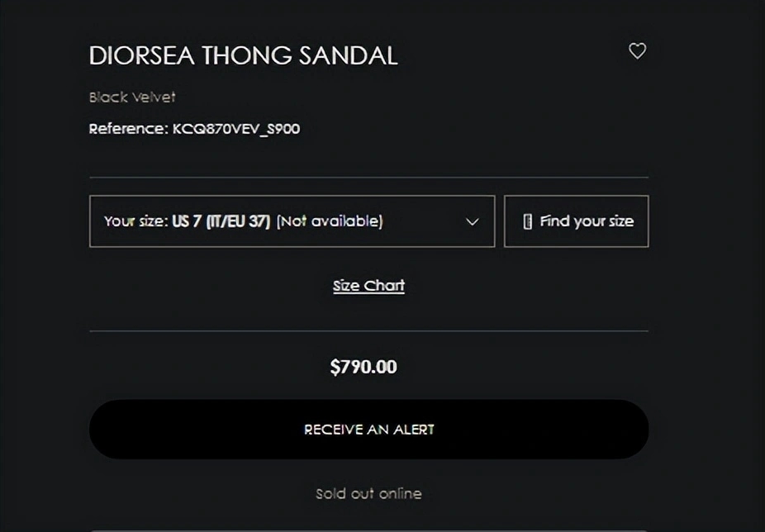Click the divider line below Size Chart

[x=368, y=331]
